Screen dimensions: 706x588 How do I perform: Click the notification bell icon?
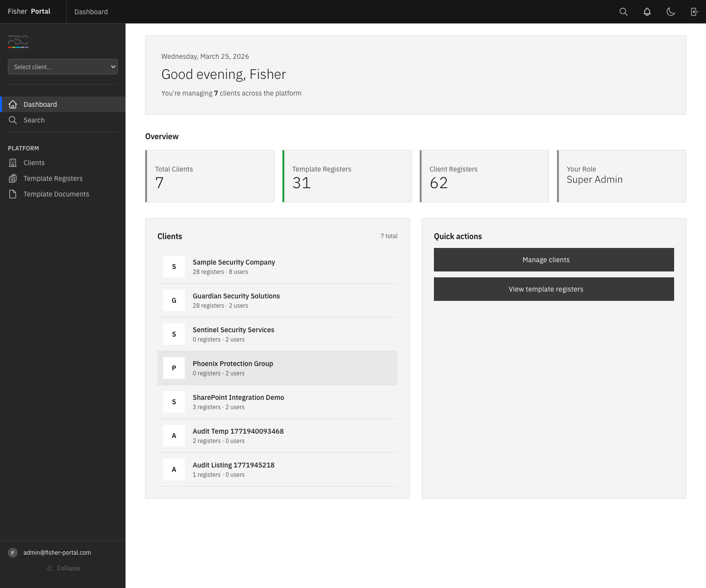(647, 11)
